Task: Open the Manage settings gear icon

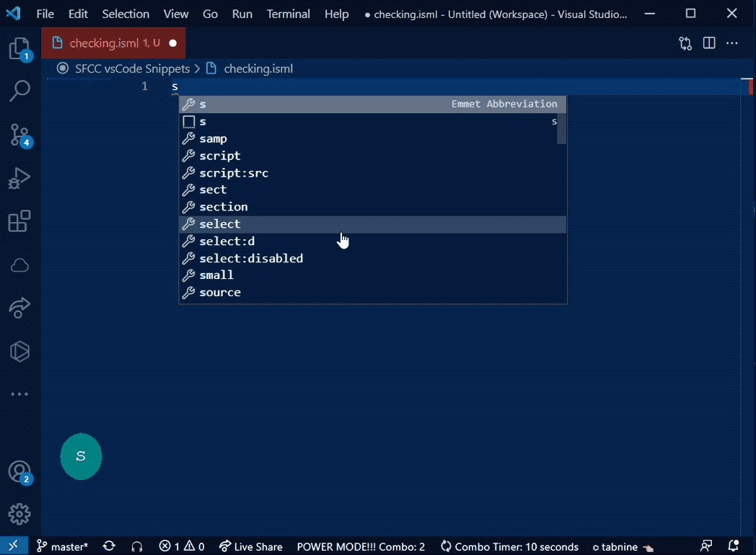Action: click(x=19, y=514)
